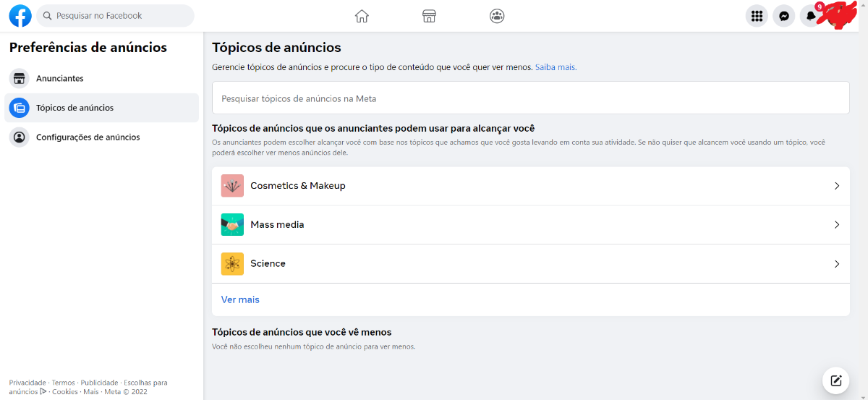Click the Science topic atom icon
This screenshot has height=400, width=868.
[x=232, y=264]
